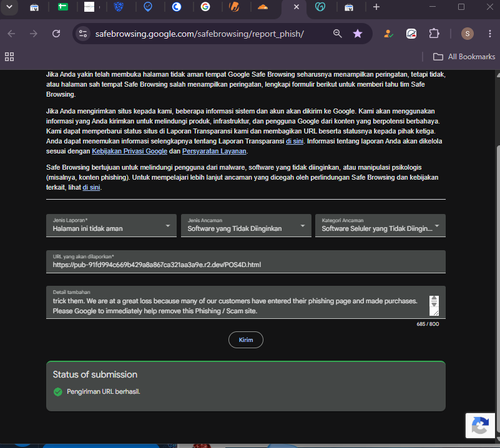Toggle the bookmark star icon

click(358, 34)
